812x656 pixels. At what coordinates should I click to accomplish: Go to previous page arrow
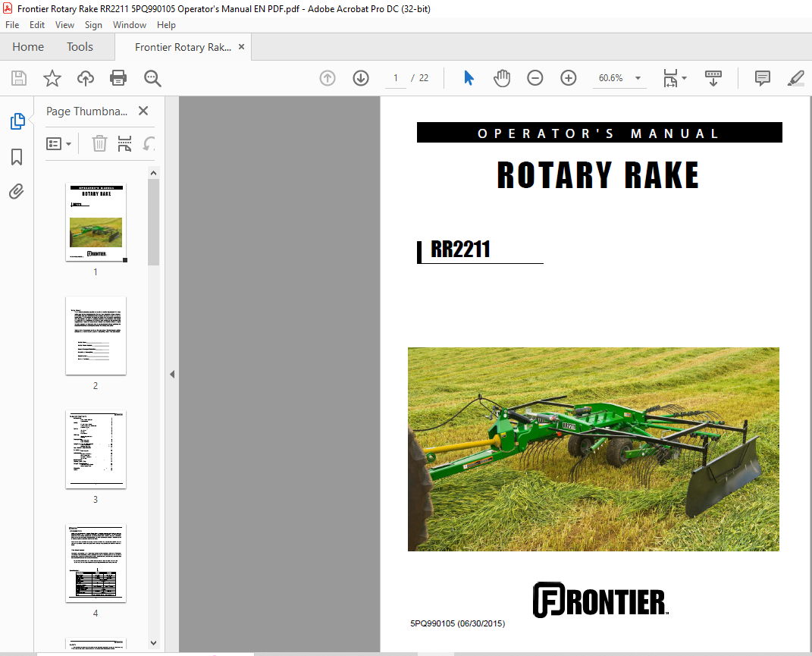[x=328, y=78]
